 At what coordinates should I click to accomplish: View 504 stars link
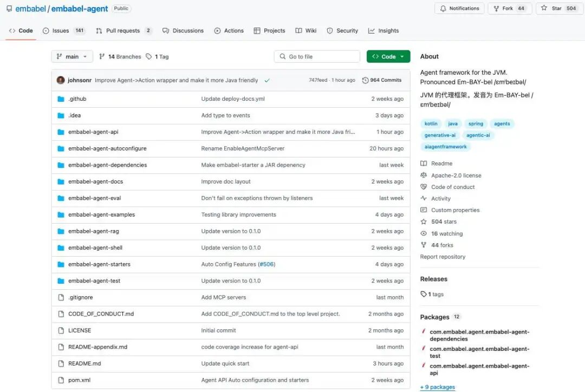click(439, 221)
